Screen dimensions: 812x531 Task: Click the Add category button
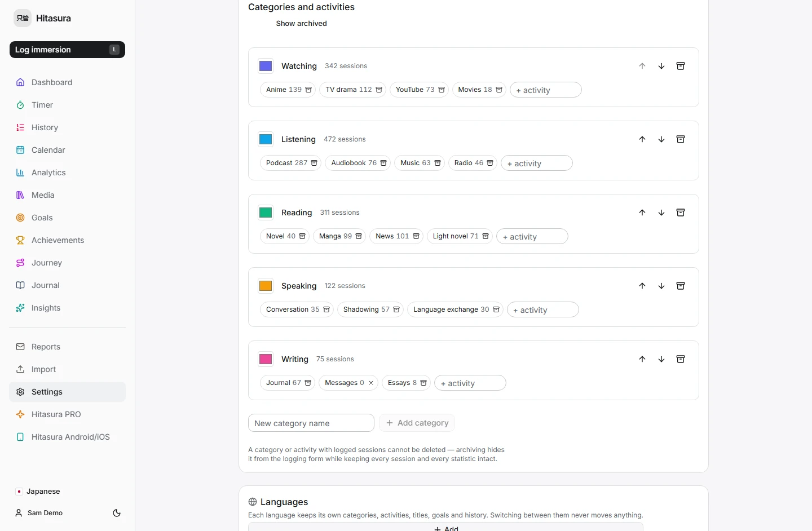coord(417,423)
